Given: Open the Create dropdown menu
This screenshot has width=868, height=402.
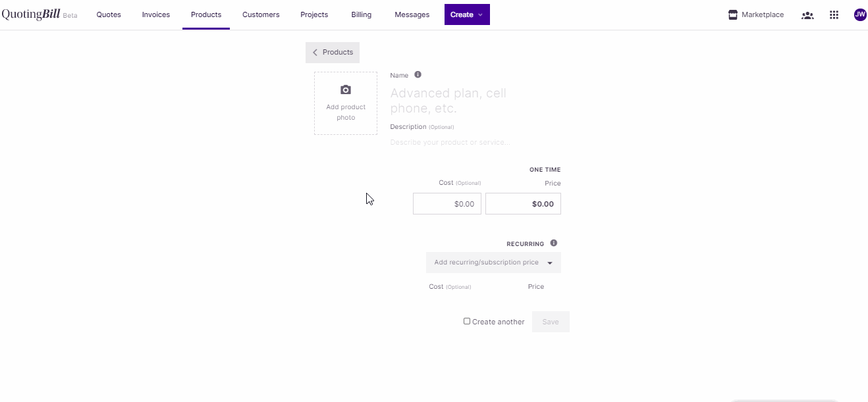Looking at the screenshot, I should [x=467, y=14].
